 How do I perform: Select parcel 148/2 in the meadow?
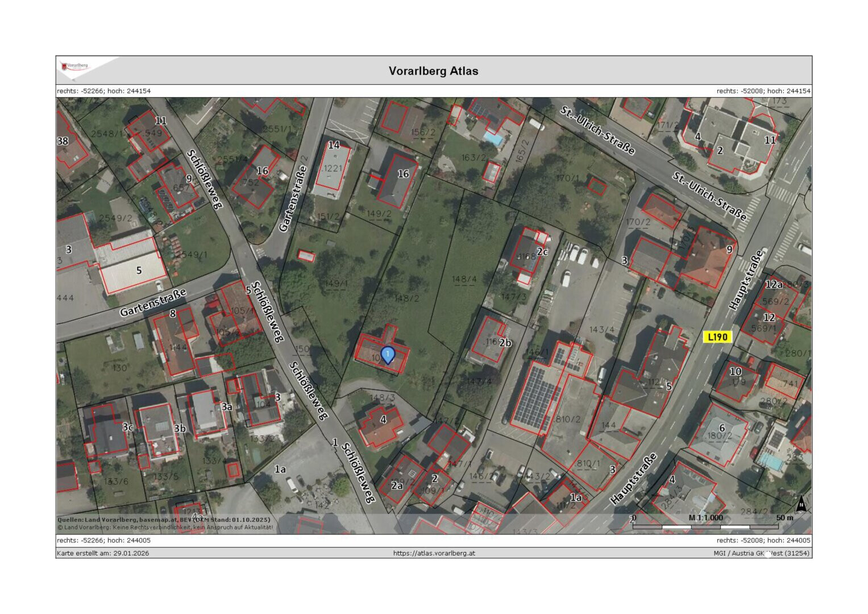tap(406, 298)
